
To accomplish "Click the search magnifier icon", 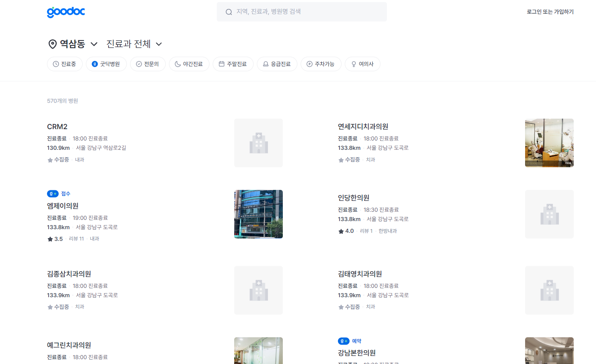I will (229, 12).
